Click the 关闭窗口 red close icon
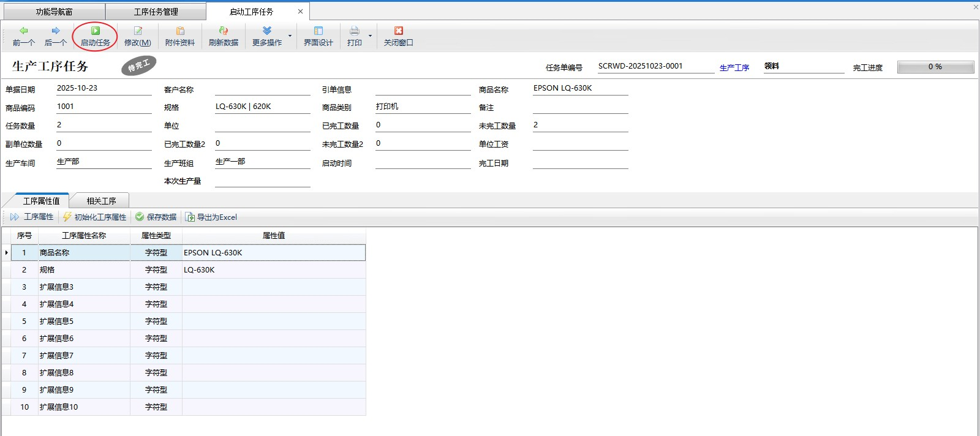Viewport: 980px width, 436px height. pyautogui.click(x=398, y=31)
